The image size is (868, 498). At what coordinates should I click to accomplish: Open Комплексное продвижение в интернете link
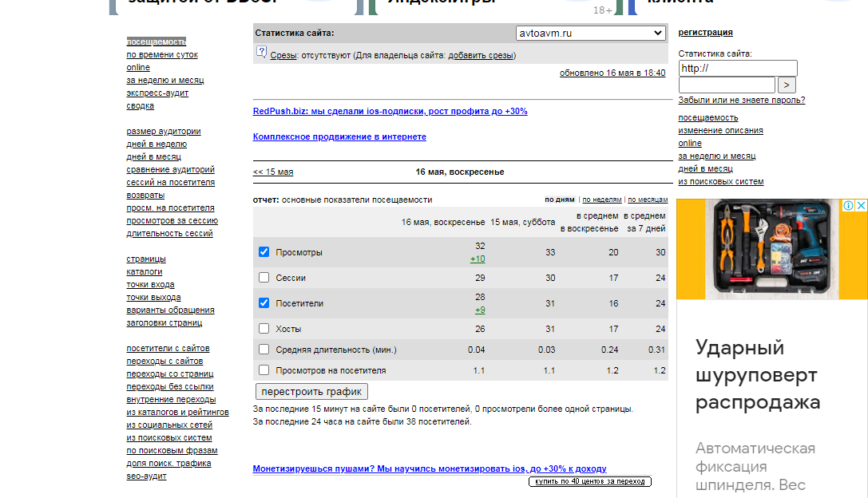click(x=339, y=136)
